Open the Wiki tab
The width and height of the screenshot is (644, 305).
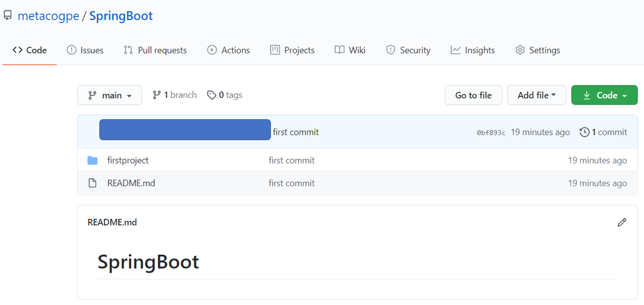[350, 50]
